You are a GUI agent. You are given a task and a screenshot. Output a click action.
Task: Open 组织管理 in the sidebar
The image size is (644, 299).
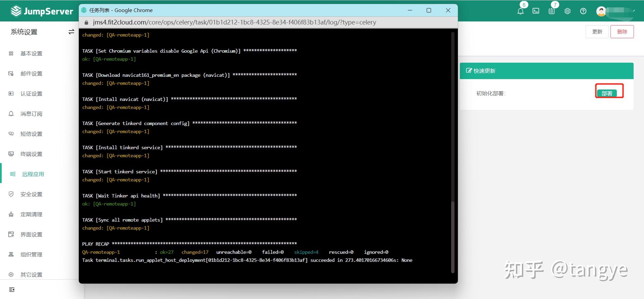click(x=31, y=255)
